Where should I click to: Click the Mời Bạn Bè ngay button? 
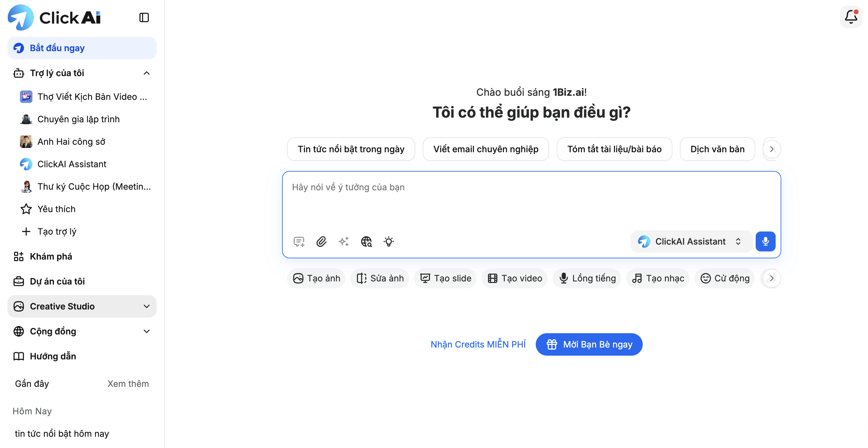click(589, 344)
